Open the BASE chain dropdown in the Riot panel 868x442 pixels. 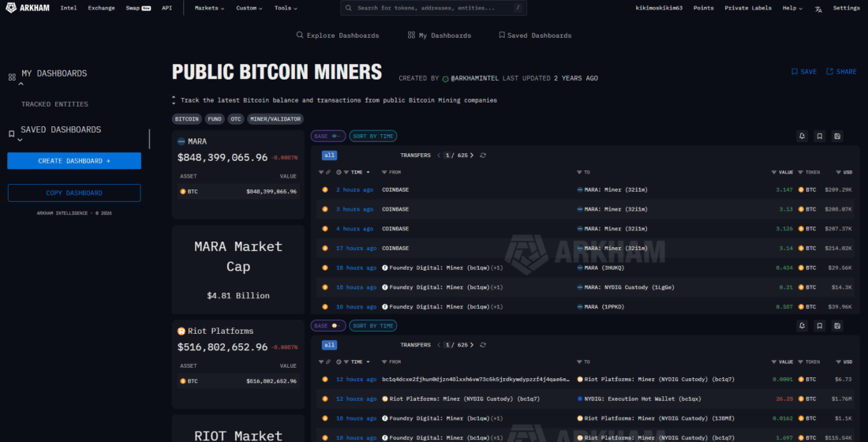[x=327, y=326]
